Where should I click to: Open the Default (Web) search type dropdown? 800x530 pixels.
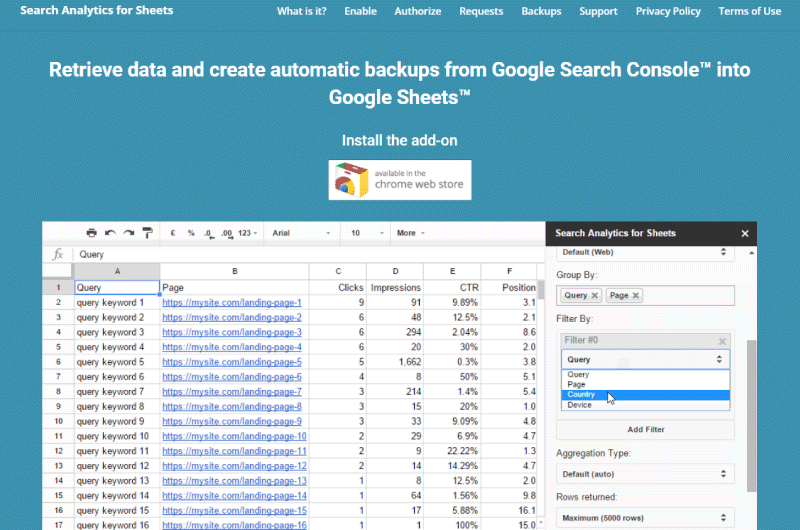click(645, 253)
